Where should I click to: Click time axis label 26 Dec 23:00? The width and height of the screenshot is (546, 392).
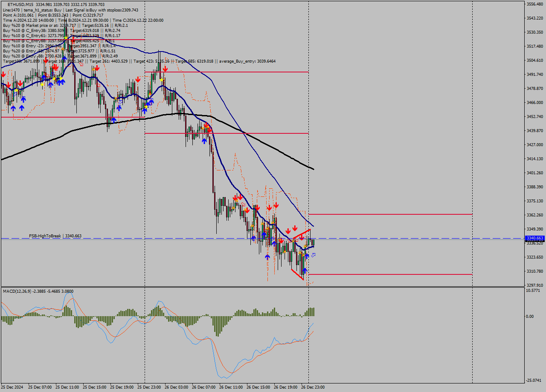coord(313,387)
